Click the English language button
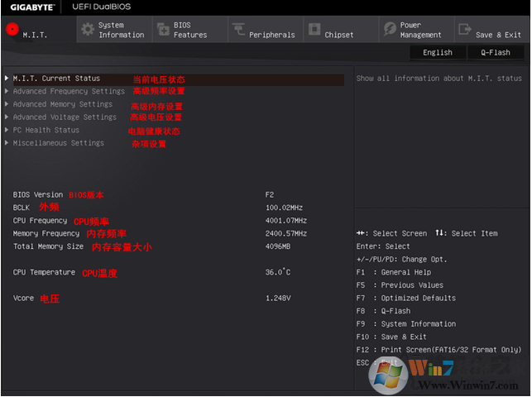 point(438,53)
